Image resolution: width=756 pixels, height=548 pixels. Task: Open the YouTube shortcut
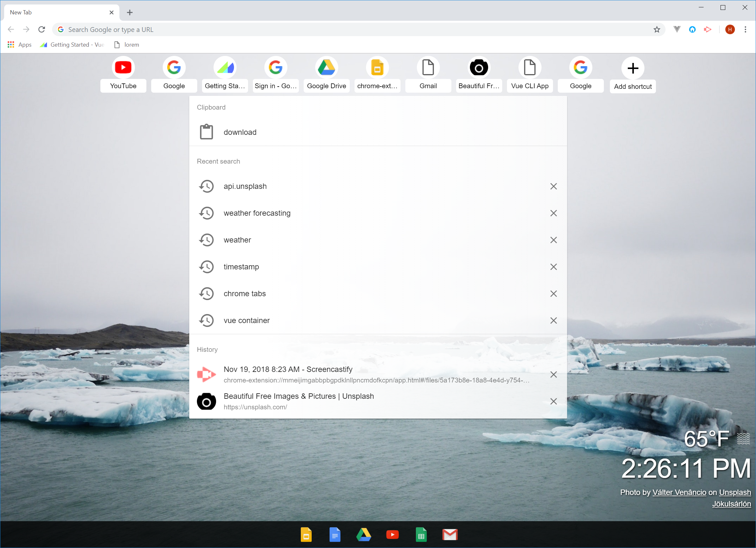click(x=123, y=73)
